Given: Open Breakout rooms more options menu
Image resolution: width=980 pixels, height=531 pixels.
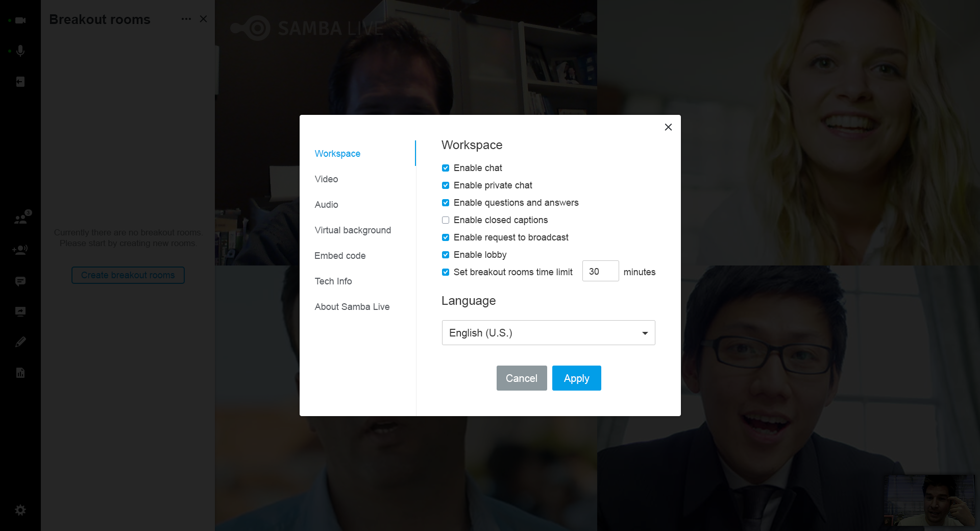Looking at the screenshot, I should click(186, 19).
